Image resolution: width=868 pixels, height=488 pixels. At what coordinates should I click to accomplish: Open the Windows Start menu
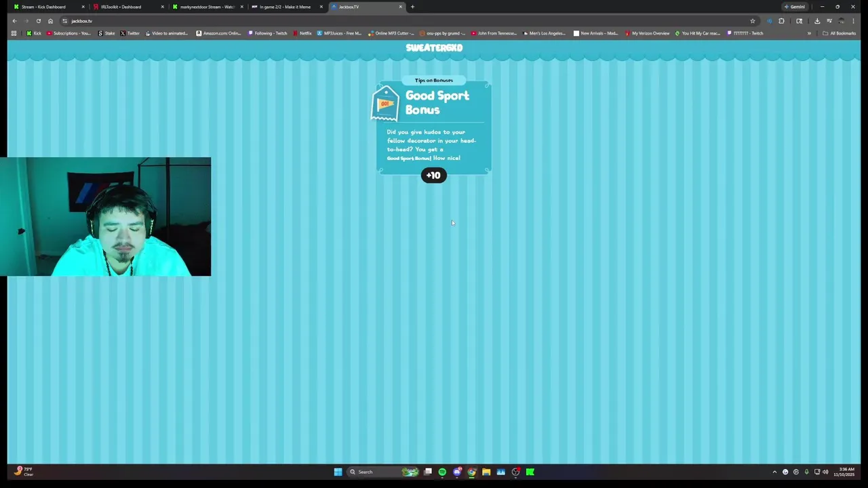[x=338, y=472]
